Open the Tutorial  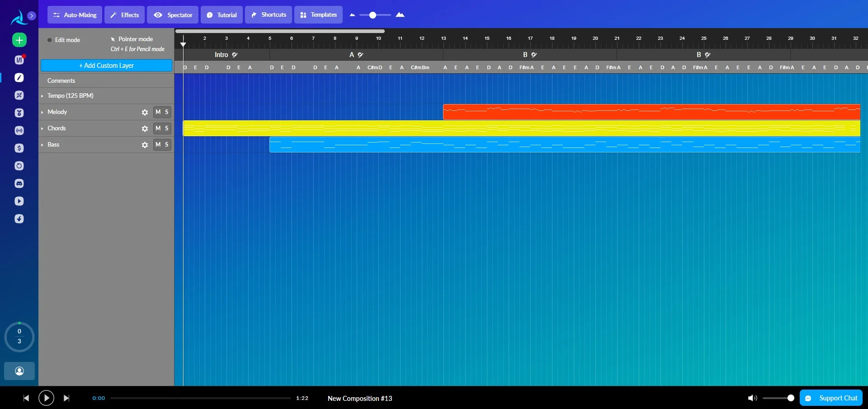click(x=222, y=15)
